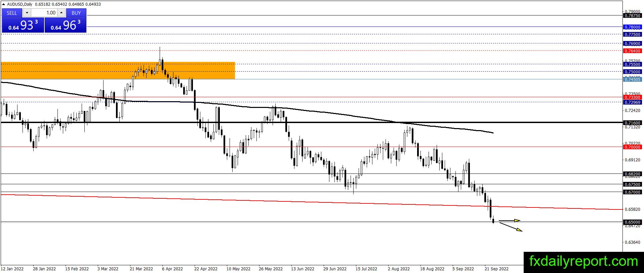The width and height of the screenshot is (644, 273).
Task: Select the orange rectangle zone
Action: [x=118, y=70]
